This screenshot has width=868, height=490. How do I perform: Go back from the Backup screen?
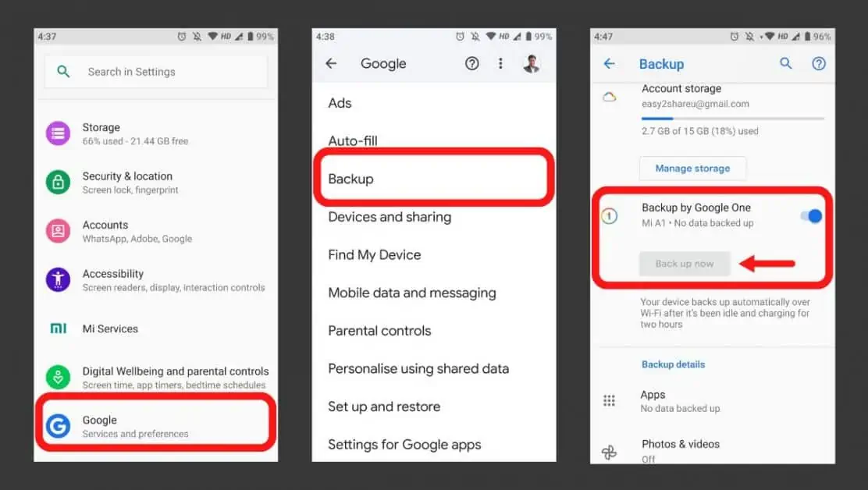click(x=609, y=64)
